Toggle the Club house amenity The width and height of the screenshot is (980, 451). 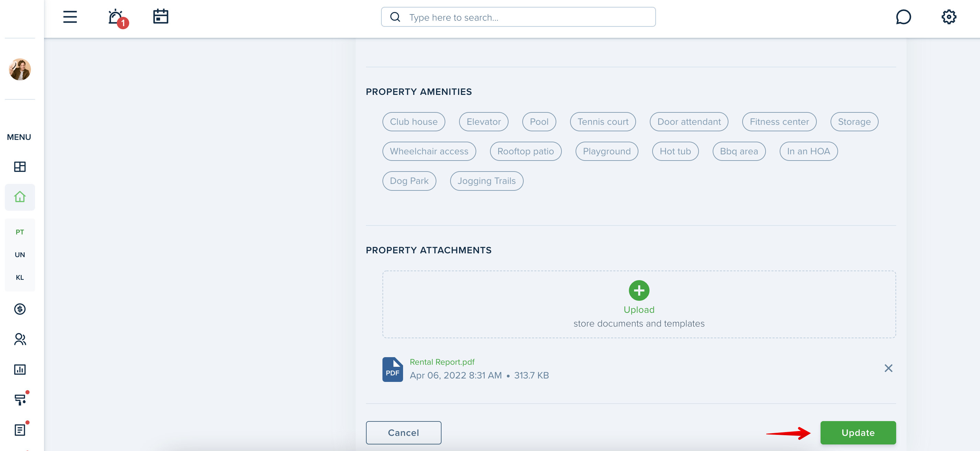pyautogui.click(x=413, y=122)
